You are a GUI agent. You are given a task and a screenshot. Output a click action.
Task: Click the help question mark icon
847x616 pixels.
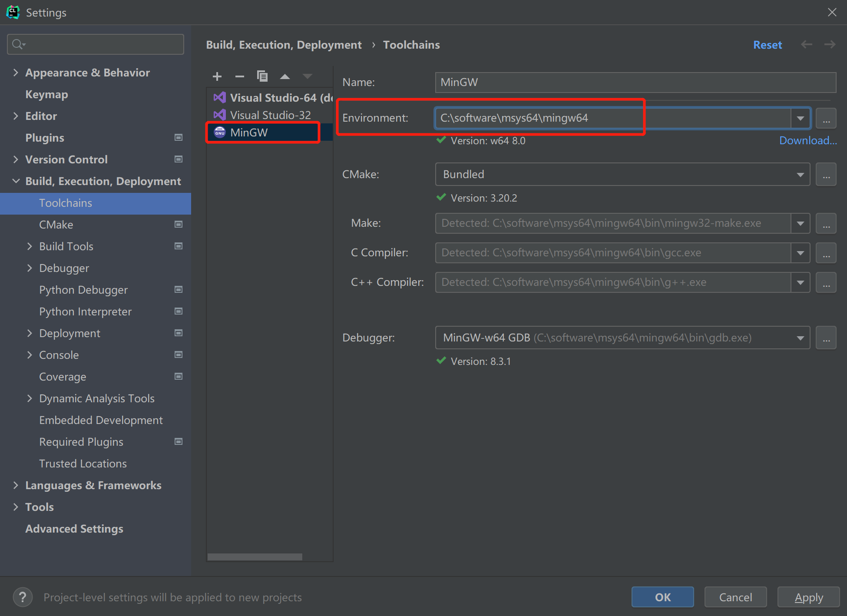point(23,597)
